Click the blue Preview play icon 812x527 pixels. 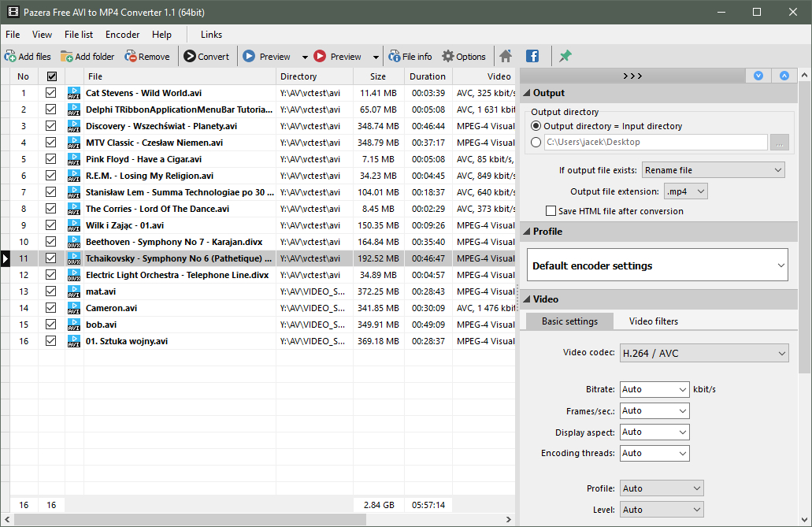pos(249,56)
